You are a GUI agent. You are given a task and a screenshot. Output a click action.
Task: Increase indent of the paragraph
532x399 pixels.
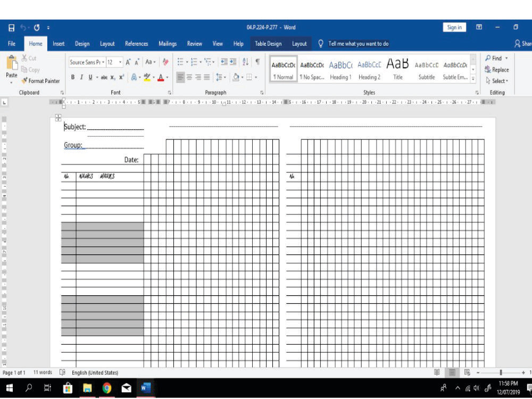233,62
